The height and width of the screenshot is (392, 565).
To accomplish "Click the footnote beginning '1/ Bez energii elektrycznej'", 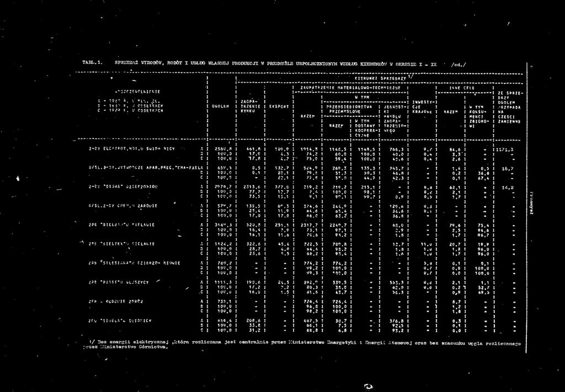I will coord(302,346).
